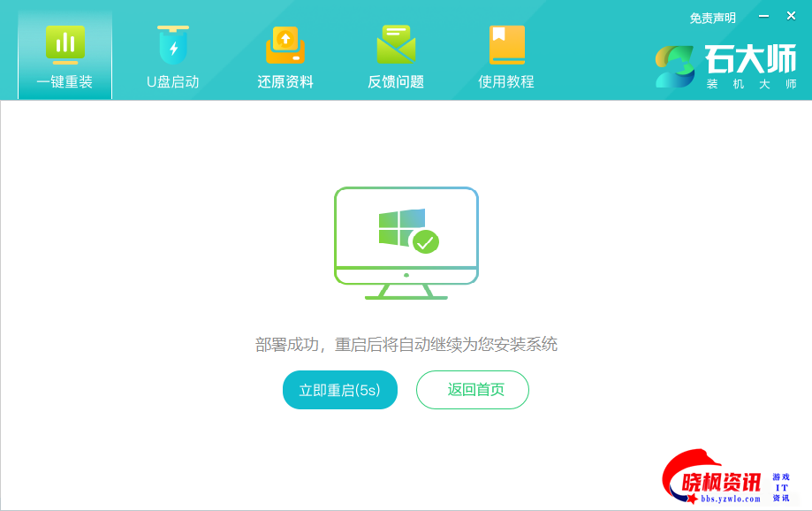This screenshot has height=511, width=812.
Task: Minimize the 石大师 window
Action: (763, 16)
